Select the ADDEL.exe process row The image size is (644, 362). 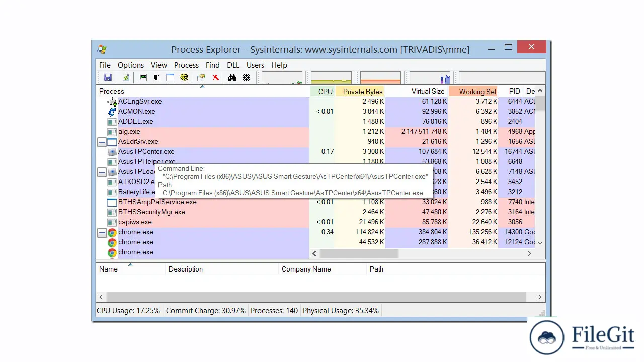point(315,122)
